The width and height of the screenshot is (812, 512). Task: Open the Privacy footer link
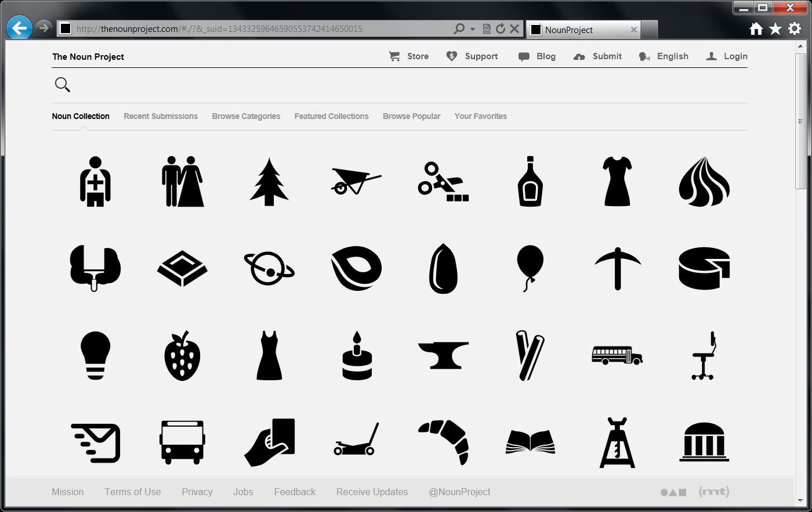click(x=197, y=492)
